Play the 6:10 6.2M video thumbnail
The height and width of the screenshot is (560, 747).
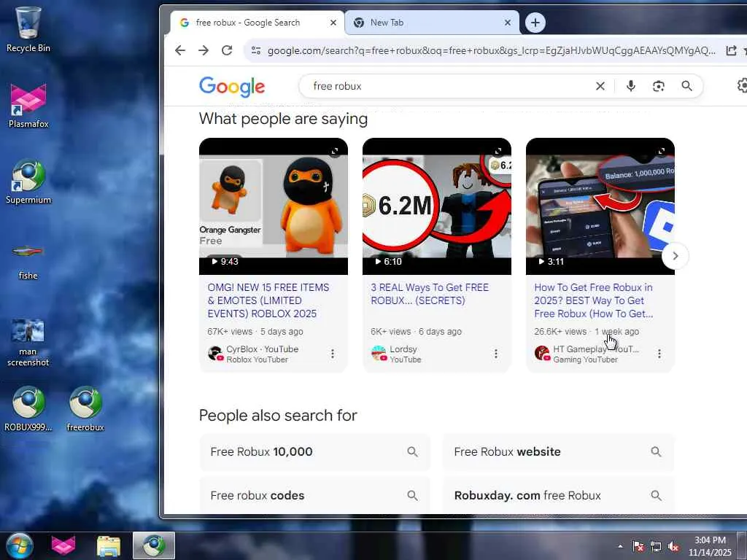(x=437, y=206)
